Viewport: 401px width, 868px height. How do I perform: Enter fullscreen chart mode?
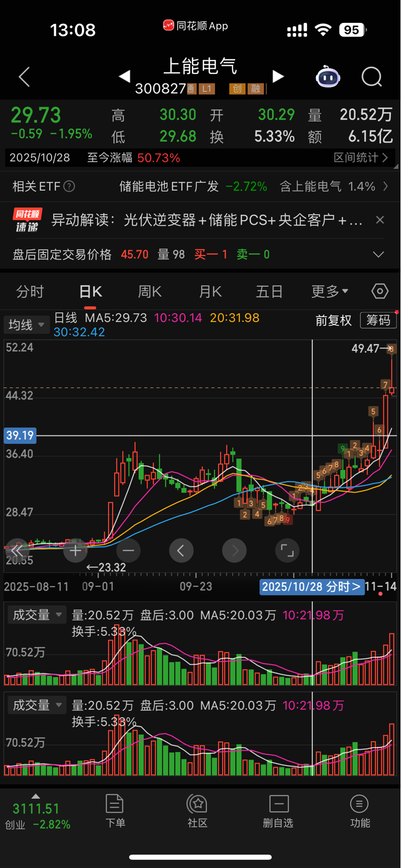click(287, 551)
